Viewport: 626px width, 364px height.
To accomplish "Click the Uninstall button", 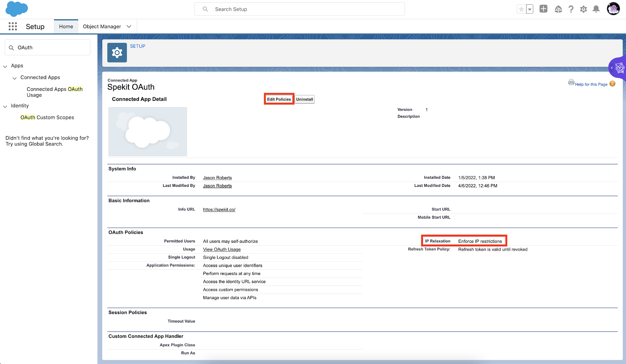I will click(x=304, y=99).
